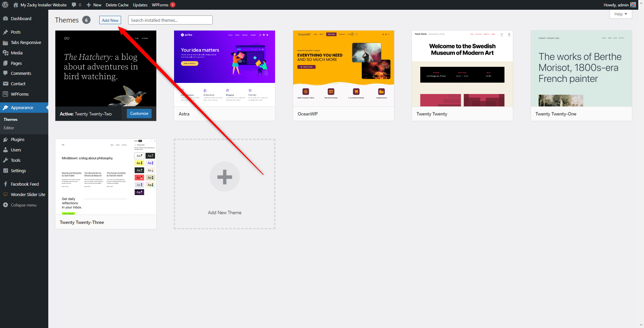
Task: Click the Themes page heading
Action: coord(67,20)
